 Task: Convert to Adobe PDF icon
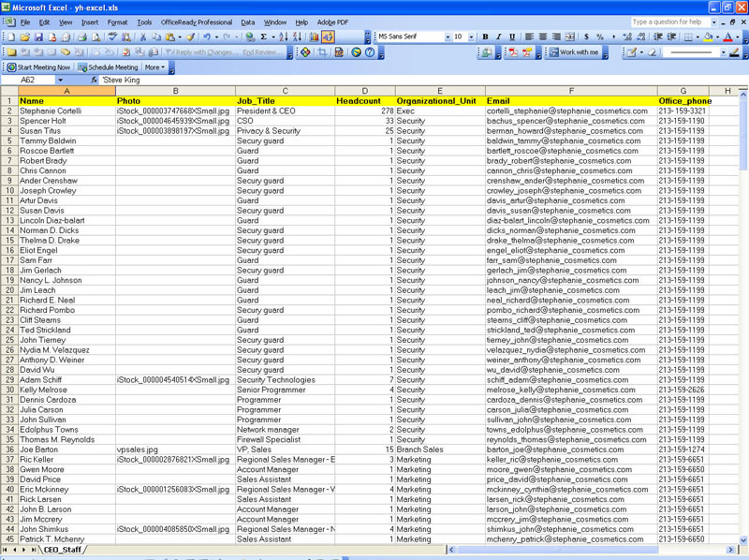pos(513,52)
